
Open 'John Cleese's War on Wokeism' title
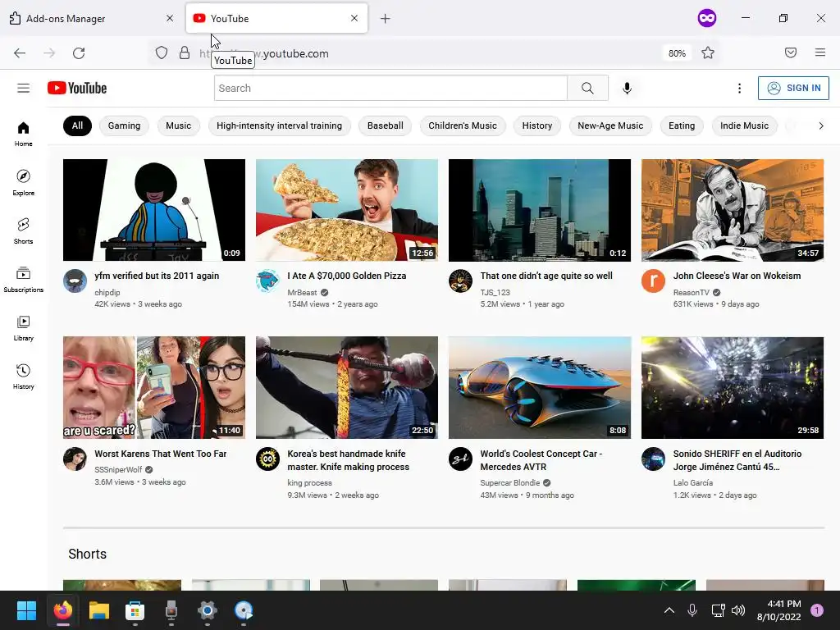tap(737, 276)
